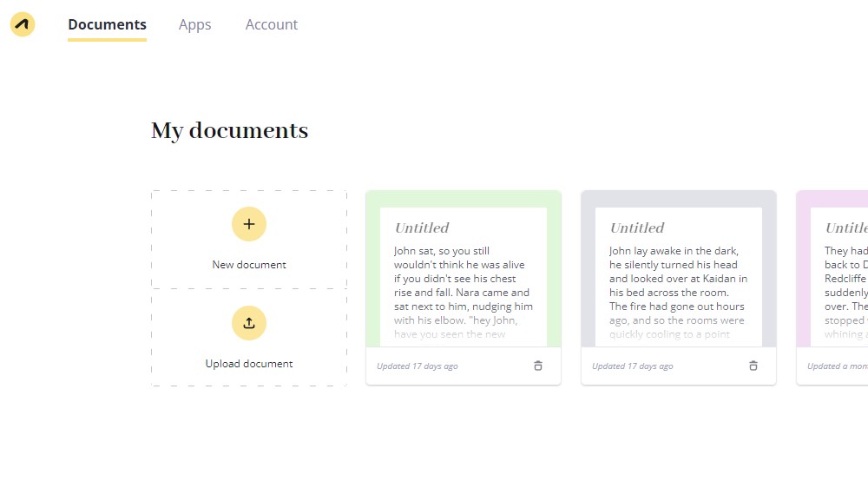Click the "Untitled" title on gray card
Viewport: 868px width, 488px height.
pyautogui.click(x=637, y=228)
